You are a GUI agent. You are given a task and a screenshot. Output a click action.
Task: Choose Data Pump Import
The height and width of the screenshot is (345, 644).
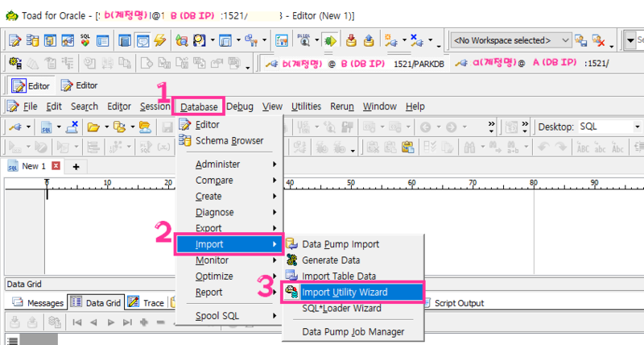[x=353, y=244]
